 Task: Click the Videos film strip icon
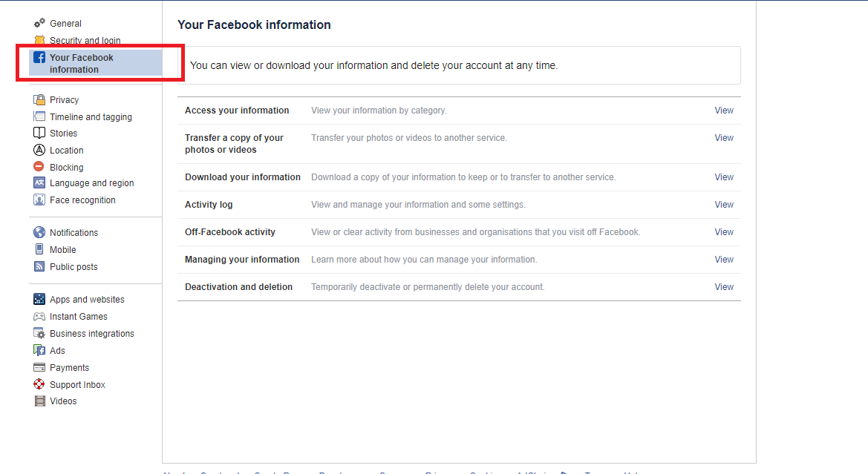click(x=39, y=401)
